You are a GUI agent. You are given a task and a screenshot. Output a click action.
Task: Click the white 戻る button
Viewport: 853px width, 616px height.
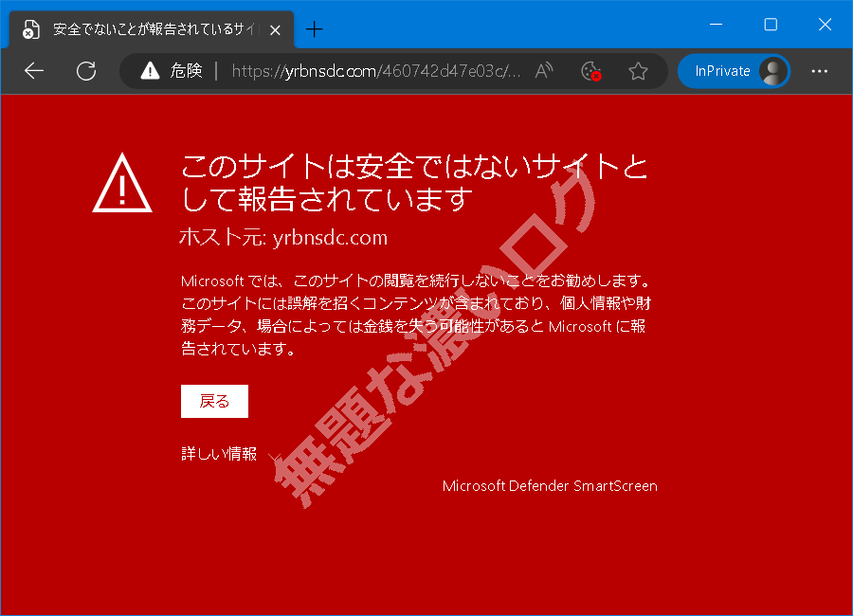tap(214, 401)
